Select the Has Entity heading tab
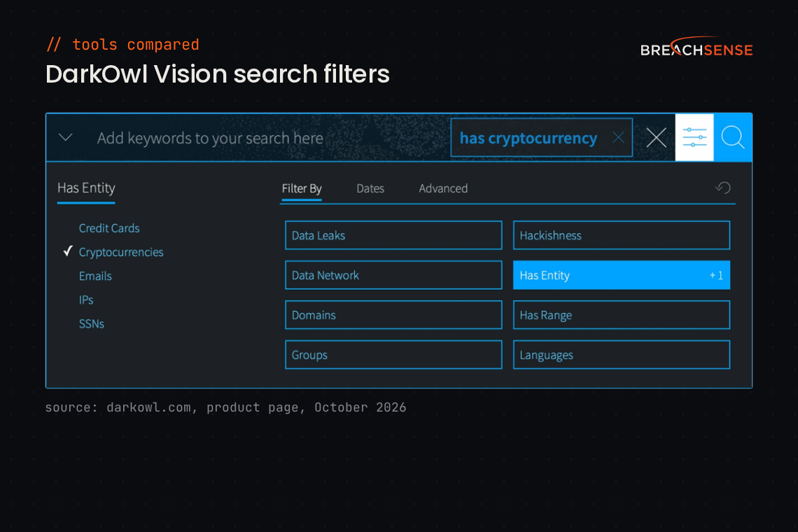The image size is (798, 532). pos(86,188)
